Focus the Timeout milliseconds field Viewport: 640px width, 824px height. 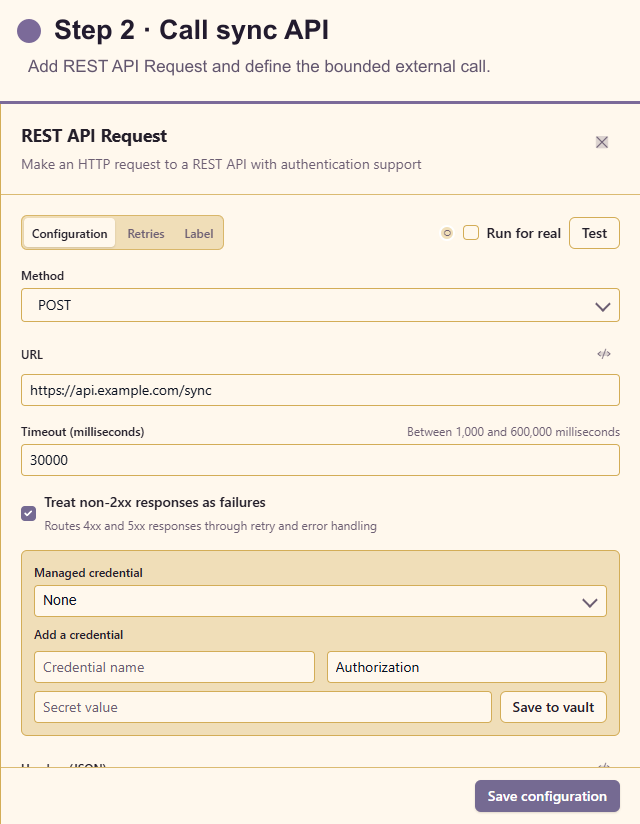coord(320,460)
